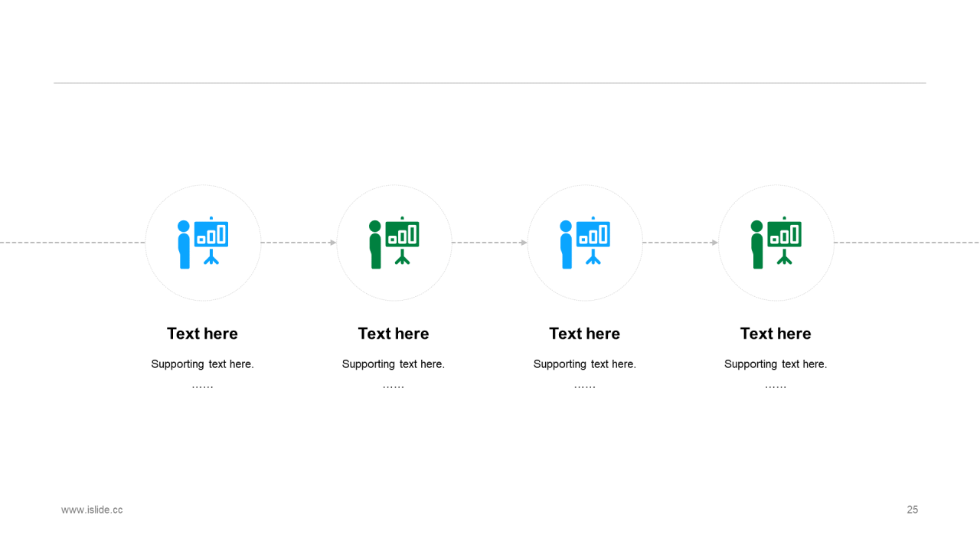Click arrowhead between second and third circles
Image resolution: width=980 pixels, height=551 pixels.
tap(524, 243)
